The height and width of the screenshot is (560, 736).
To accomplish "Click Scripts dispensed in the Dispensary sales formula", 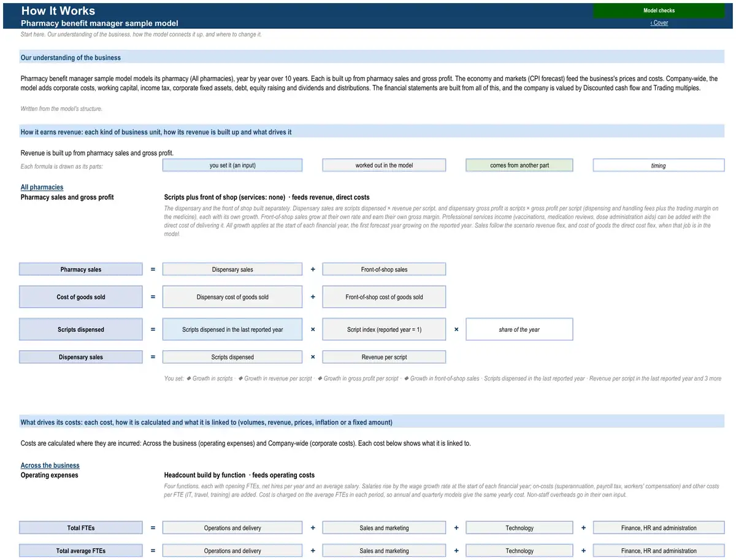I will (x=232, y=357).
